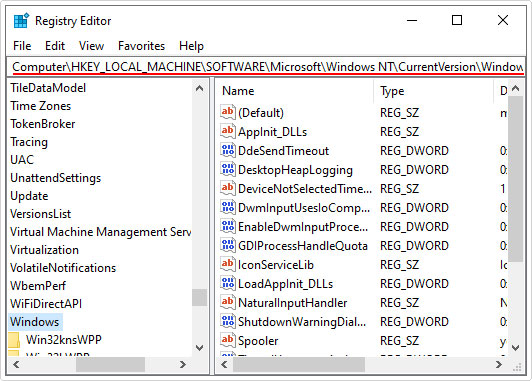The image size is (532, 381).
Task: Select the Time Zones key
Action: coord(40,106)
